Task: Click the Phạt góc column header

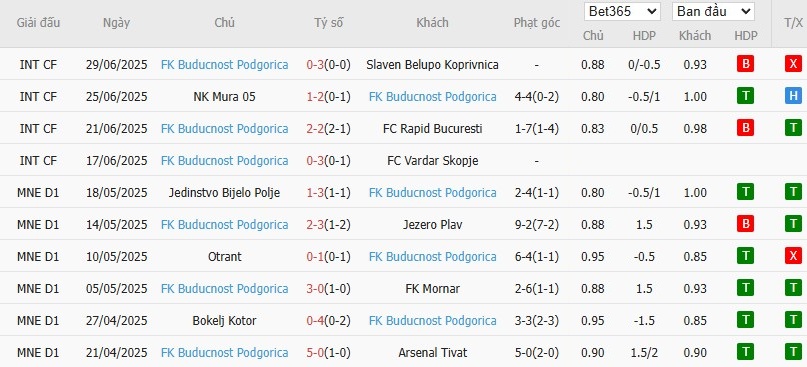Action: click(536, 23)
